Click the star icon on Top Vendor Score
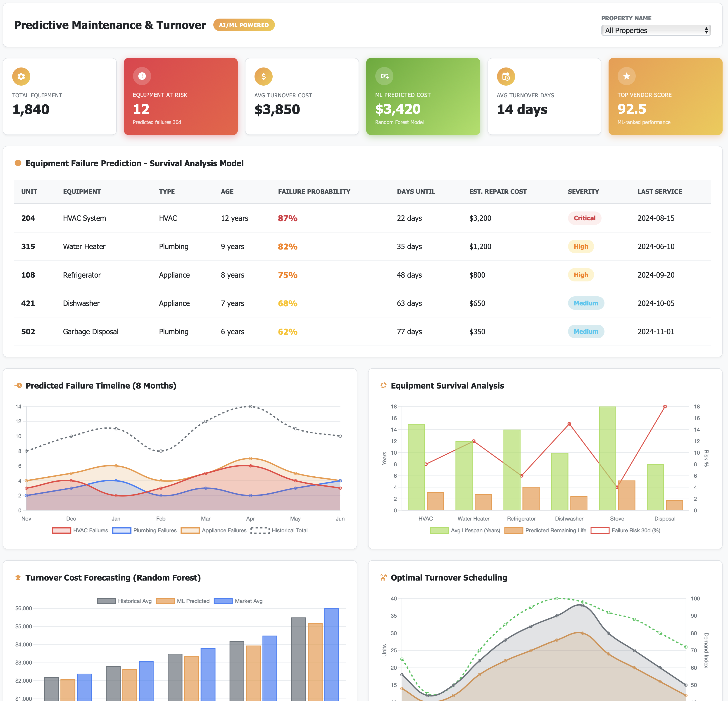The image size is (728, 701). click(627, 76)
